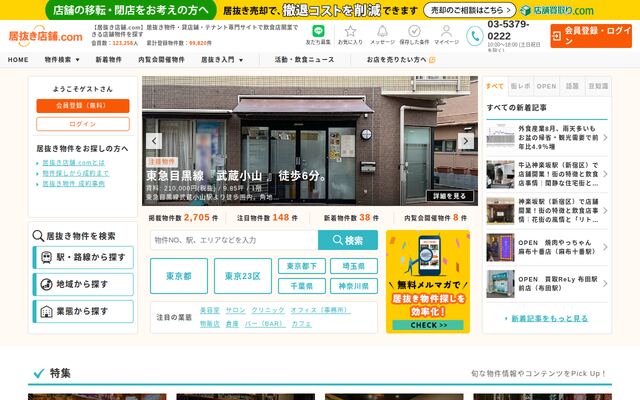Click 掲載物件数 2,705 件 count
This screenshot has height=400, width=640.
183,218
